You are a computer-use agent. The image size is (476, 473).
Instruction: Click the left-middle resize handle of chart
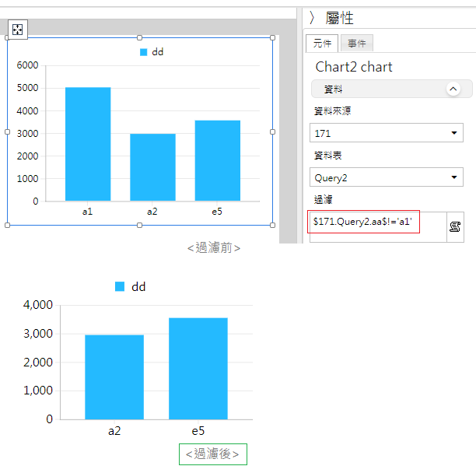(x=8, y=131)
